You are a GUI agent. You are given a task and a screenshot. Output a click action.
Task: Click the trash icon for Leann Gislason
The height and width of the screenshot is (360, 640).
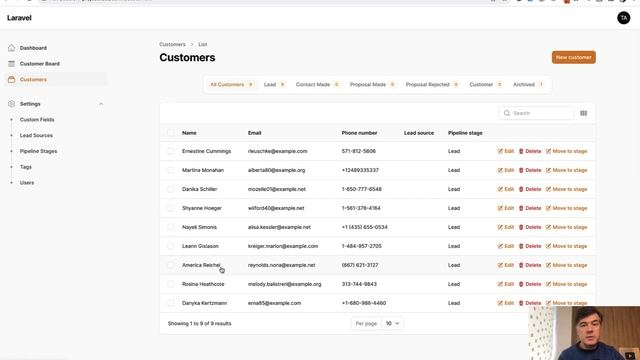(521, 246)
